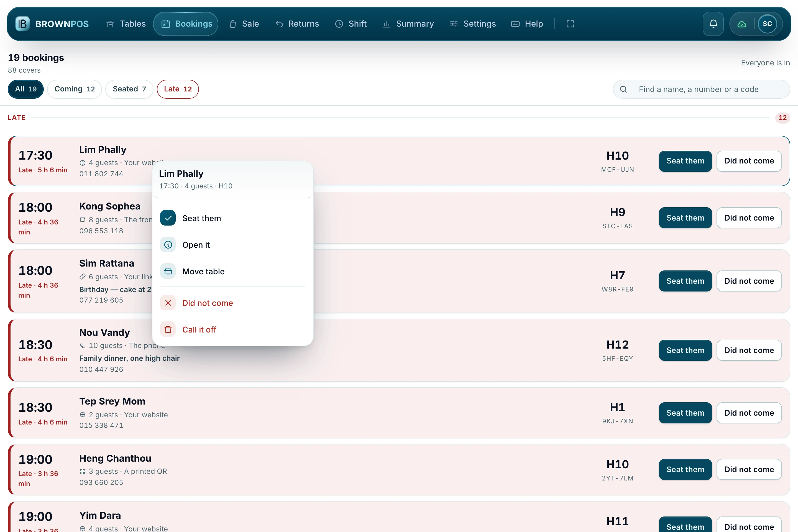Open the SC user avatar menu

pyautogui.click(x=767, y=24)
